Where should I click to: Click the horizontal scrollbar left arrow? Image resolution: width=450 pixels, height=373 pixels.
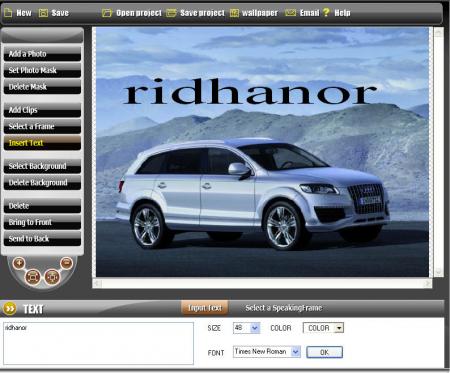click(97, 284)
